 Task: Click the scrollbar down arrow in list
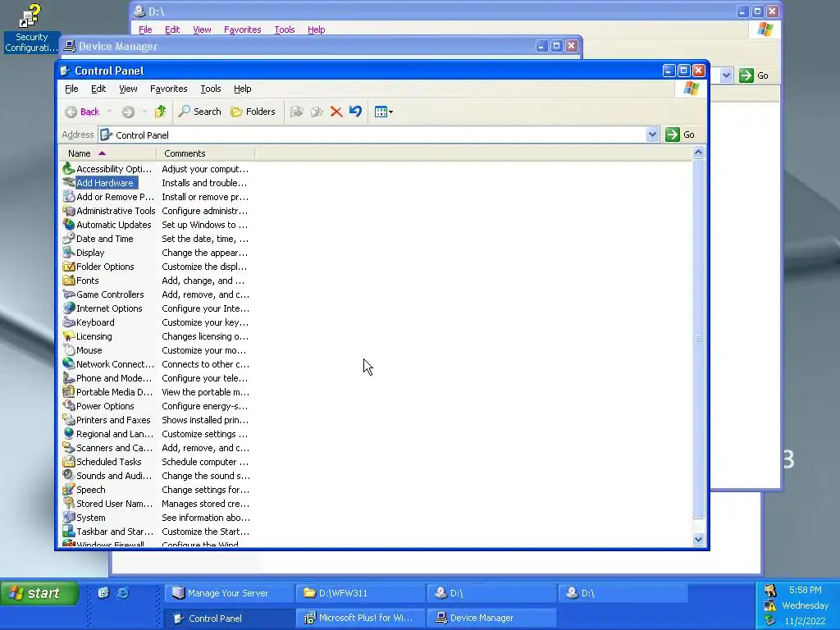tap(698, 540)
